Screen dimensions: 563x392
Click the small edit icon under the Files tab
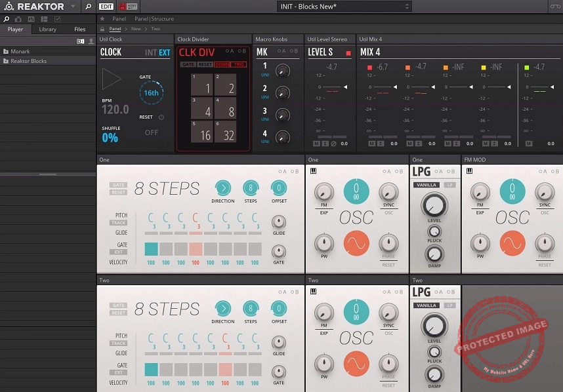pos(81,41)
